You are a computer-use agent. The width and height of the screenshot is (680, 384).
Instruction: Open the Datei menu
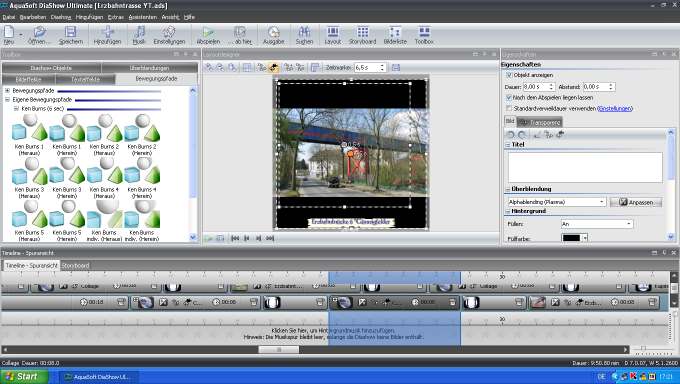point(9,17)
